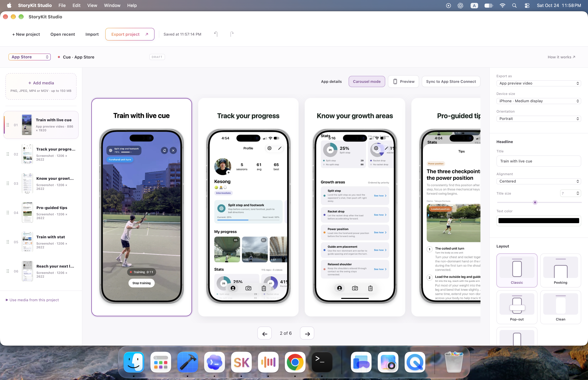Viewport: 588px width, 380px height.
Task: Adjust the Title size stepper
Action: (578, 193)
